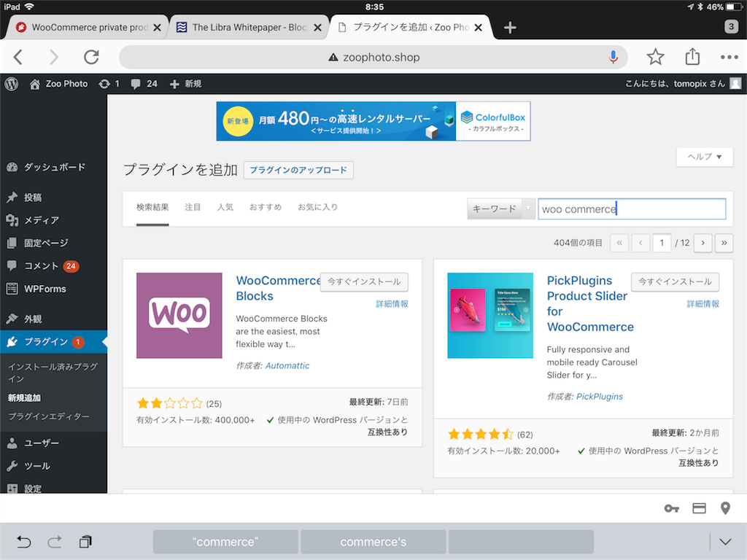Viewport: 747px width, 560px height.
Task: Click the PickPlugins slider thumbnail
Action: (490, 315)
